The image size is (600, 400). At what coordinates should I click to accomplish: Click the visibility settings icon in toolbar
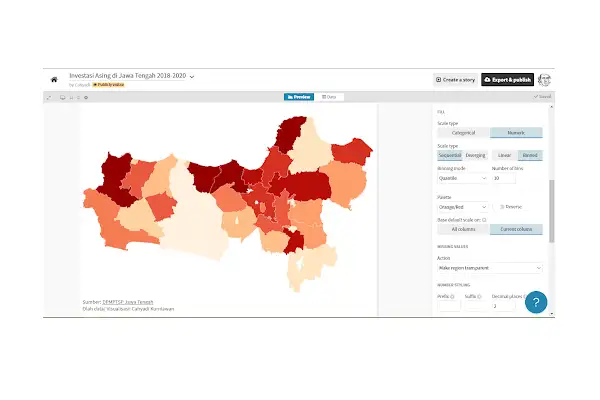coord(86,98)
